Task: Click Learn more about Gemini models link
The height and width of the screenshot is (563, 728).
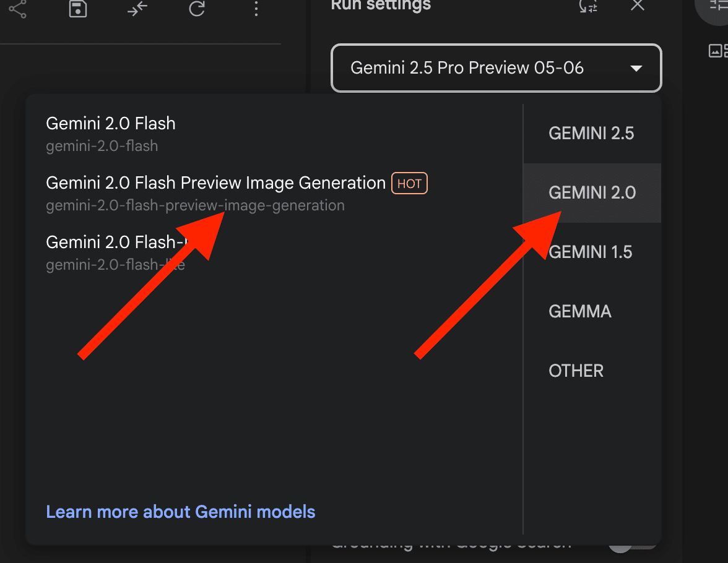Action: (x=181, y=512)
